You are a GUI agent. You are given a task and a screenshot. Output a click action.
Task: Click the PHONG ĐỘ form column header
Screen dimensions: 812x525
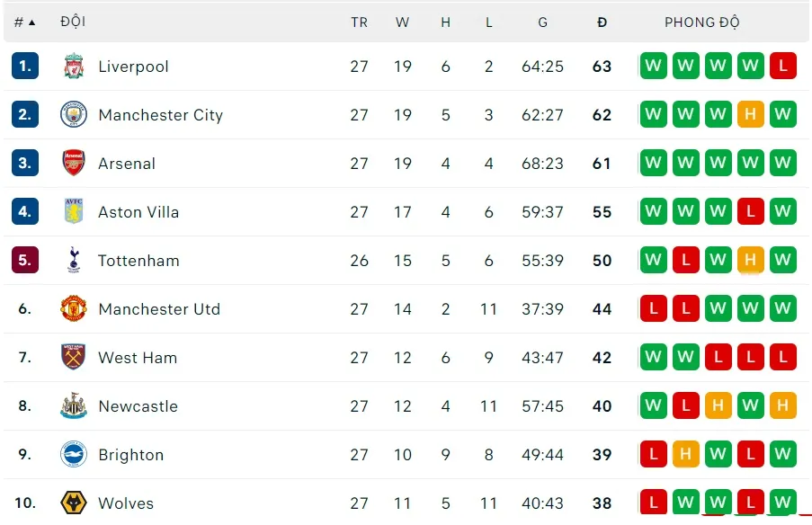coord(701,22)
